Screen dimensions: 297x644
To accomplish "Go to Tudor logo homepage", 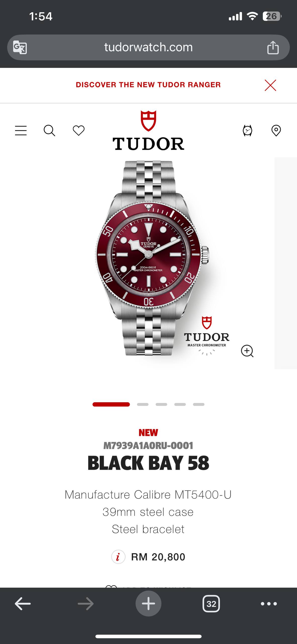I will point(148,130).
